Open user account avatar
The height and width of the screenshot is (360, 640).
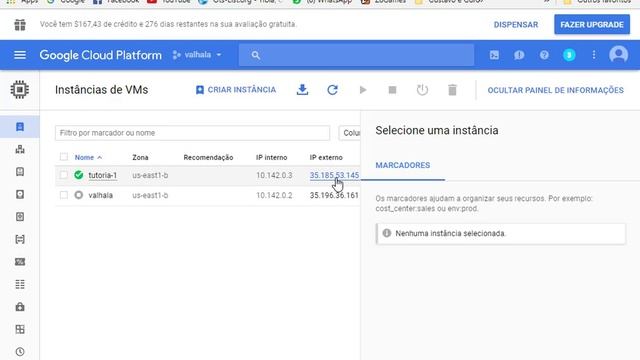click(618, 54)
